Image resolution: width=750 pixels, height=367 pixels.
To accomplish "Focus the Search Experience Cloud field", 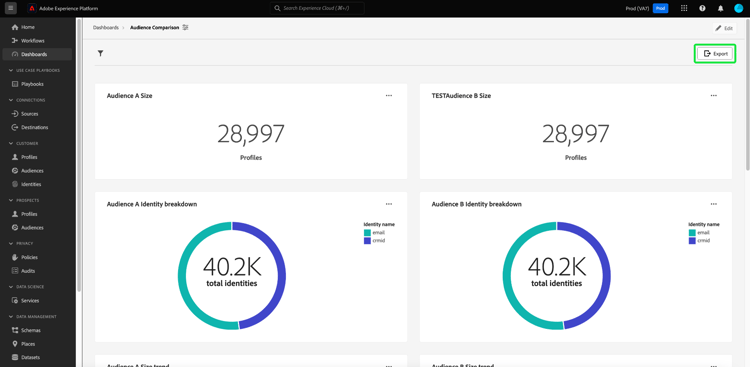I will [317, 8].
